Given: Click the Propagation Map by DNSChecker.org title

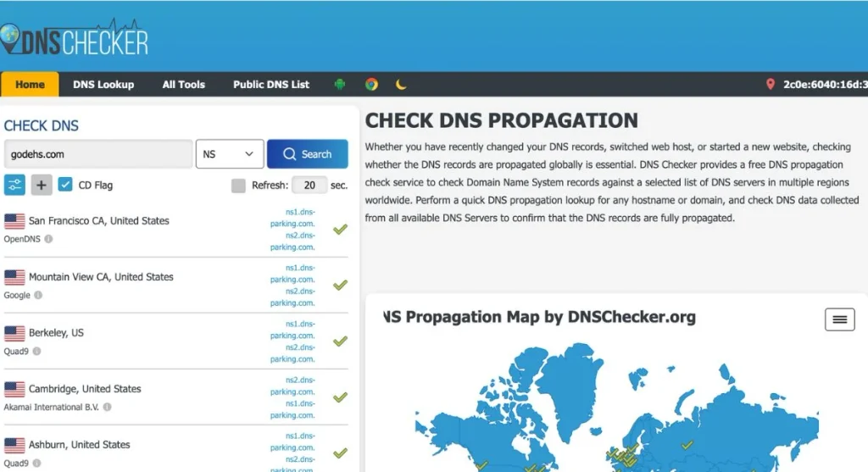Looking at the screenshot, I should (540, 317).
